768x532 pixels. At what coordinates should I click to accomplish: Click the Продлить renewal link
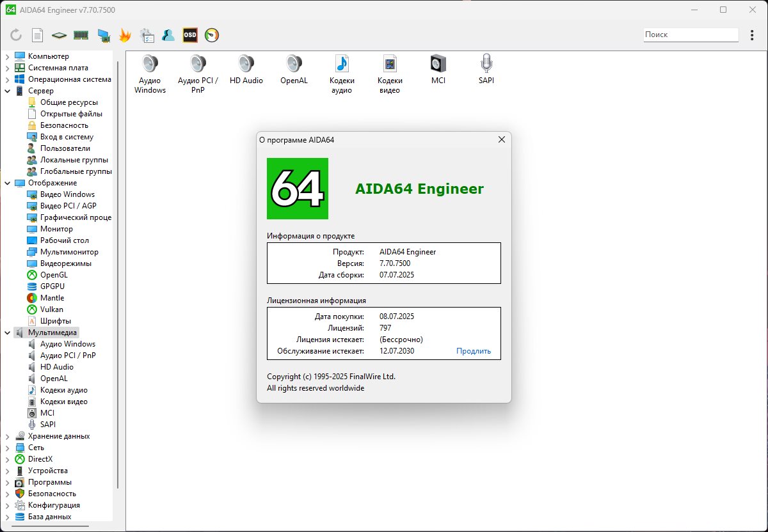474,351
